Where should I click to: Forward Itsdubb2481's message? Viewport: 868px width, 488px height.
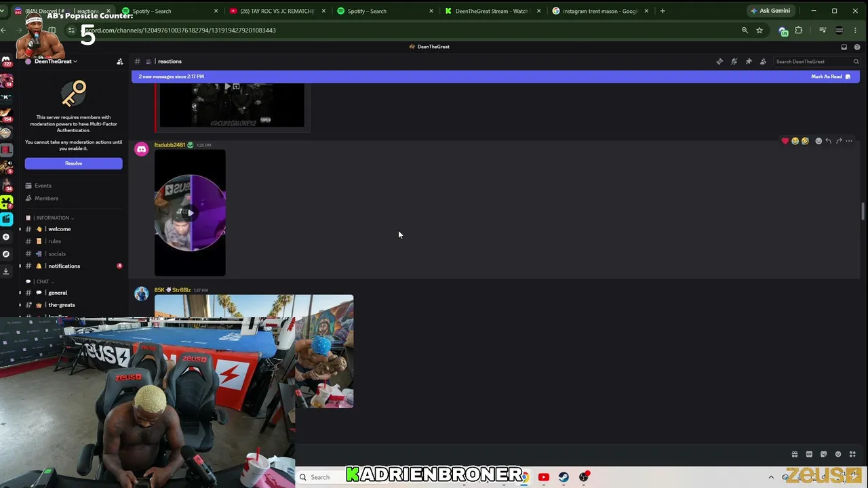pyautogui.click(x=839, y=141)
